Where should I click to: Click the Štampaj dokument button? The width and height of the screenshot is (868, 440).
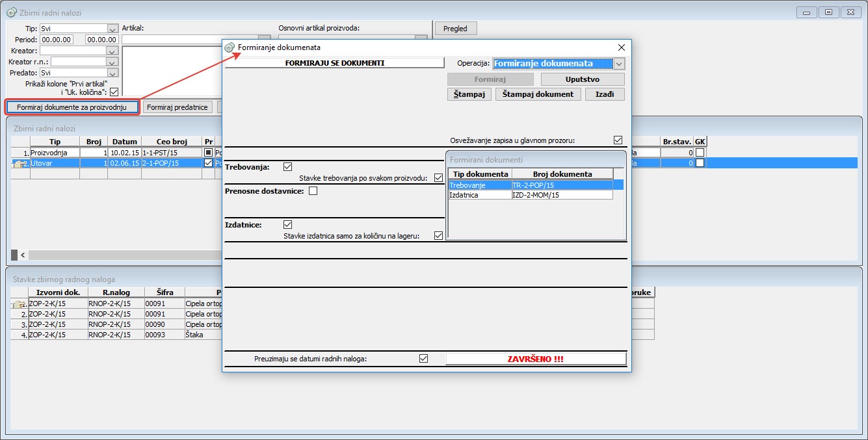tap(538, 94)
